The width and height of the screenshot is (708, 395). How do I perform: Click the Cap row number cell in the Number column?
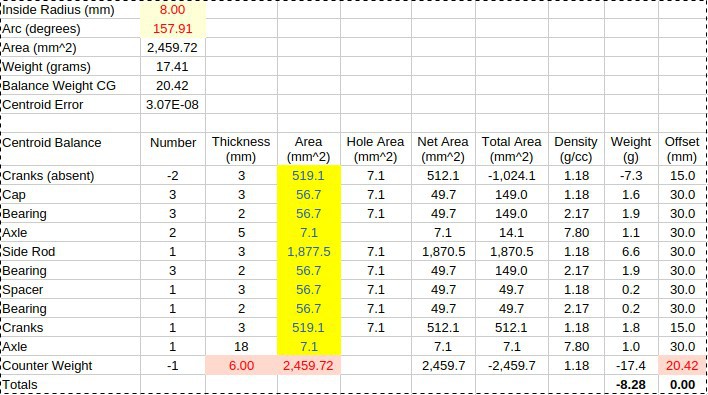coord(173,195)
